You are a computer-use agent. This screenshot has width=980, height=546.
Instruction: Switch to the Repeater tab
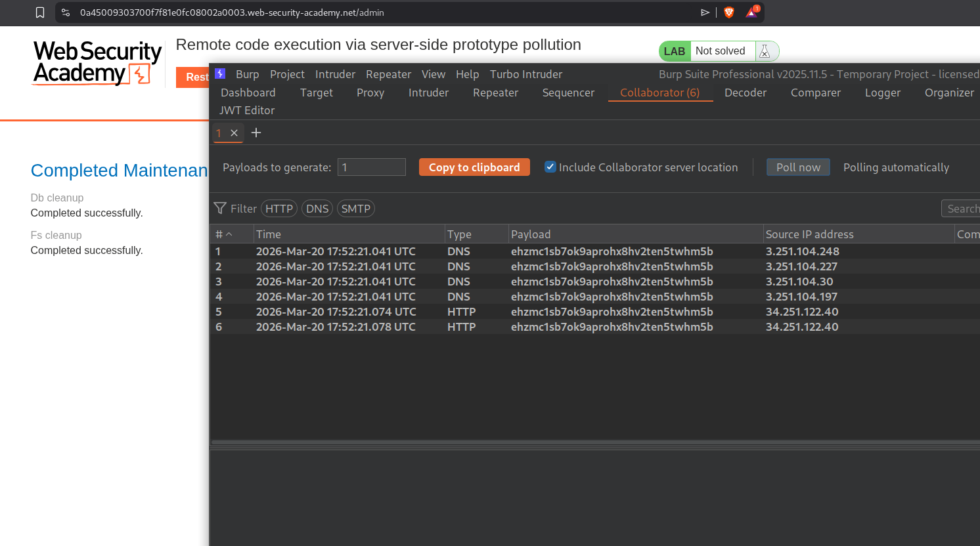[495, 93]
